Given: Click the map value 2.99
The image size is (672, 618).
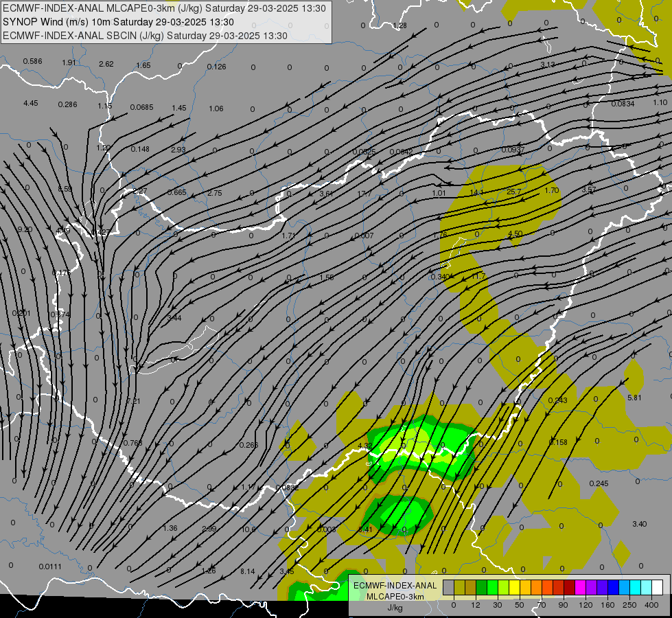Looking at the screenshot, I should point(209,528).
